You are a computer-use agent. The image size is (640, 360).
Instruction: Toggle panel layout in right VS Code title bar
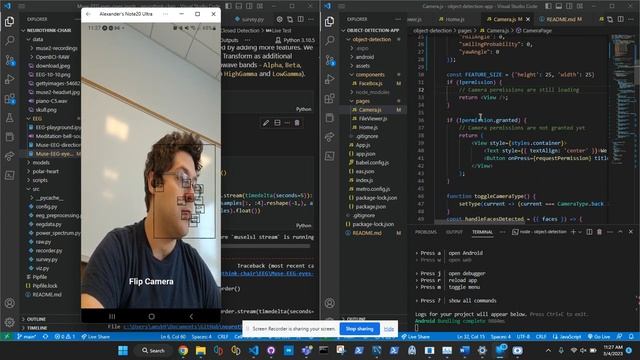pyautogui.click(x=559, y=6)
